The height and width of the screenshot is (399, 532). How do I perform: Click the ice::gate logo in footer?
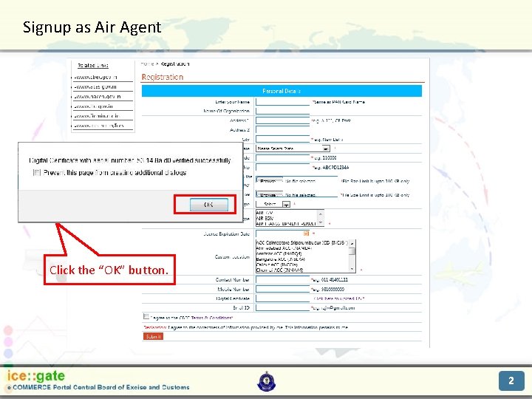tap(36, 376)
